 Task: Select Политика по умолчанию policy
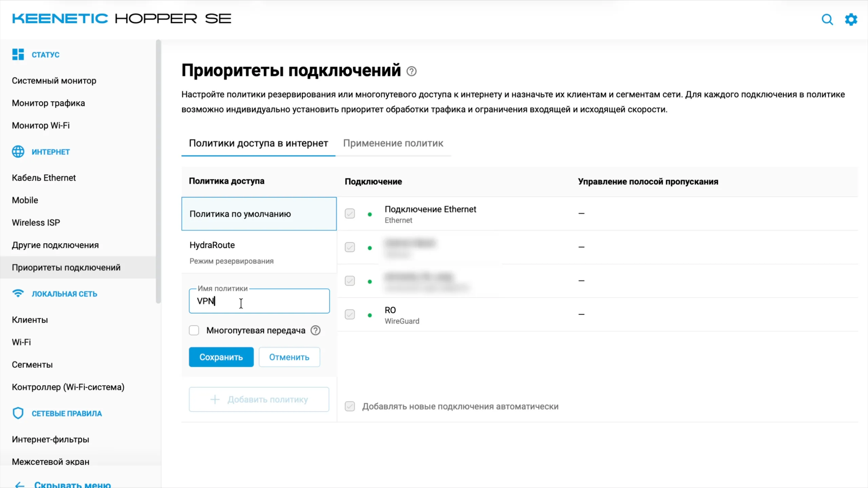click(x=259, y=214)
